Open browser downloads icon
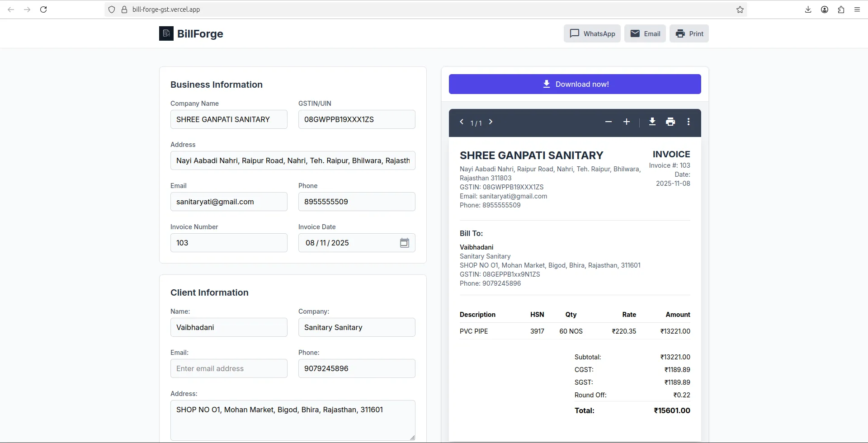868x443 pixels. pyautogui.click(x=808, y=9)
